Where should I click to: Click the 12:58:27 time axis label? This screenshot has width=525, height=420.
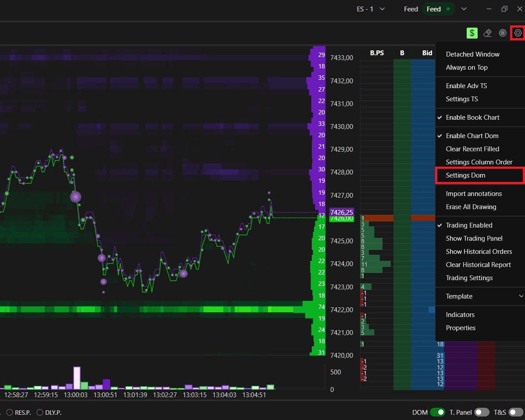16,395
